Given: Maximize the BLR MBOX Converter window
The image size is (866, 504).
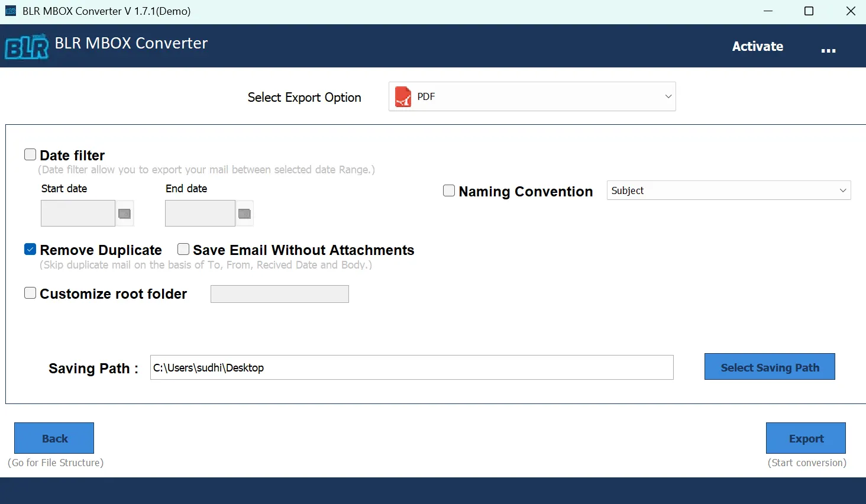Looking at the screenshot, I should pos(809,11).
